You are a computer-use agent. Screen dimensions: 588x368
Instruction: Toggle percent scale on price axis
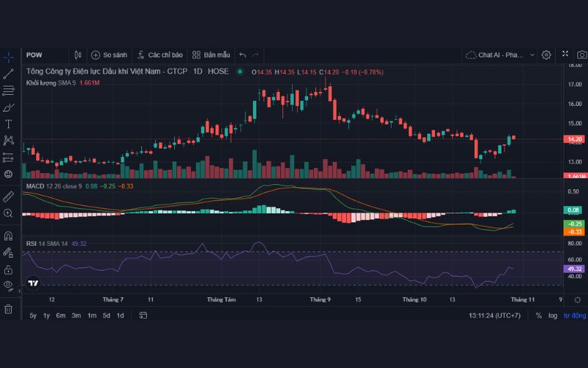pos(539,315)
